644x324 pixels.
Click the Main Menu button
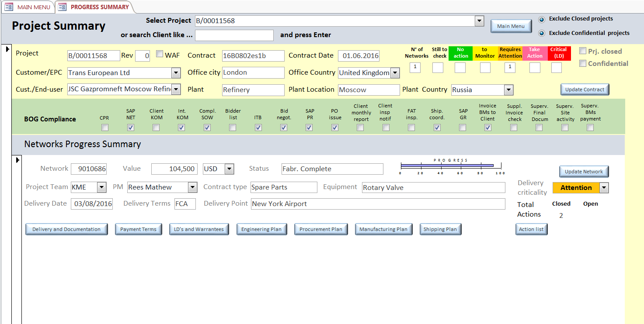(x=511, y=26)
